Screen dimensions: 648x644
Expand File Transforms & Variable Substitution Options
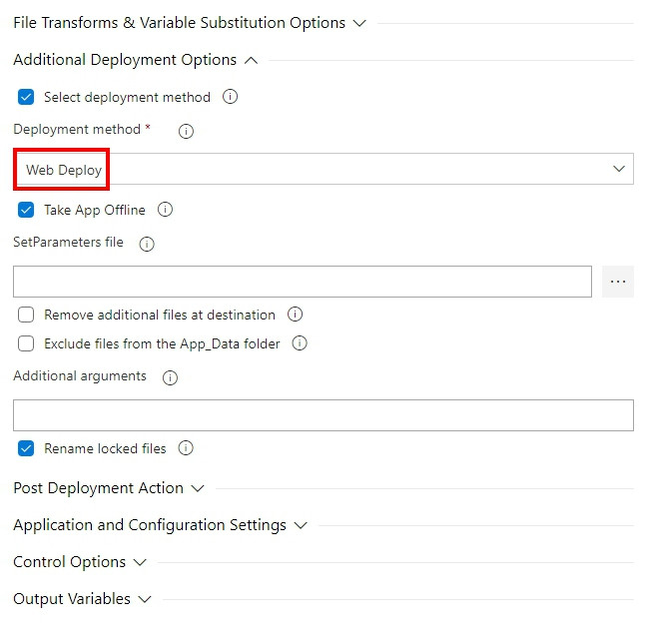190,23
